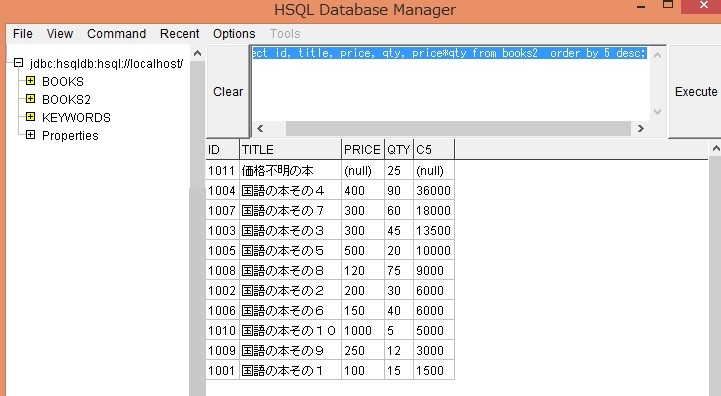The image size is (721, 396).
Task: Click the query box right scroll arrow
Action: point(641,128)
